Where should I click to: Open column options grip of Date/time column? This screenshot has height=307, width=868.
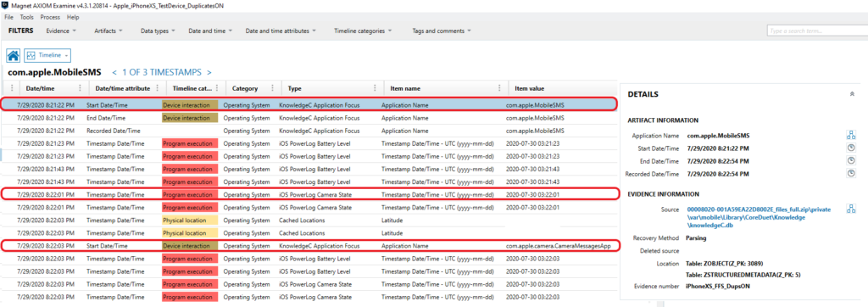(x=81, y=88)
